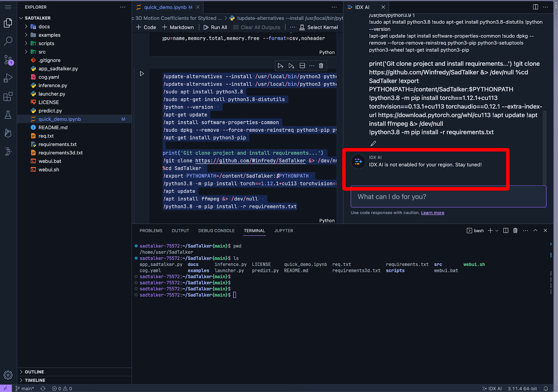
Task: Synchronize changes icon in status bar
Action: 43,389
